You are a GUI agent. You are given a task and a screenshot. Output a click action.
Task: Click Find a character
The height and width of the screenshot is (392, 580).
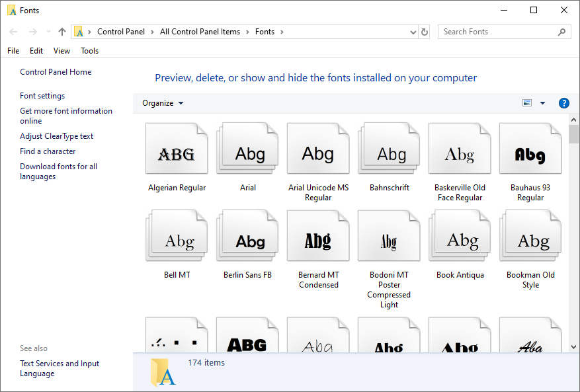[x=48, y=151]
